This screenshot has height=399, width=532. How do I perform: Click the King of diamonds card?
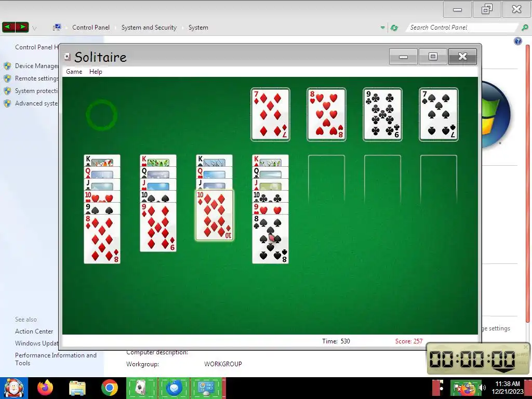tap(270, 161)
